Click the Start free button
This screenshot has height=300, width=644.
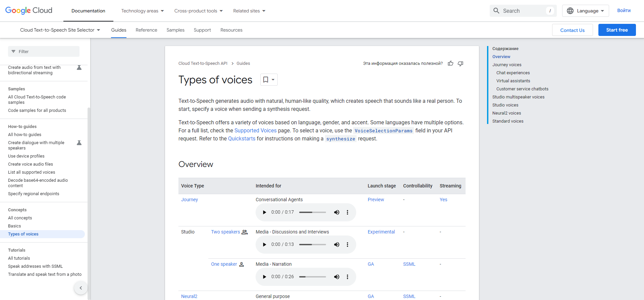click(617, 30)
